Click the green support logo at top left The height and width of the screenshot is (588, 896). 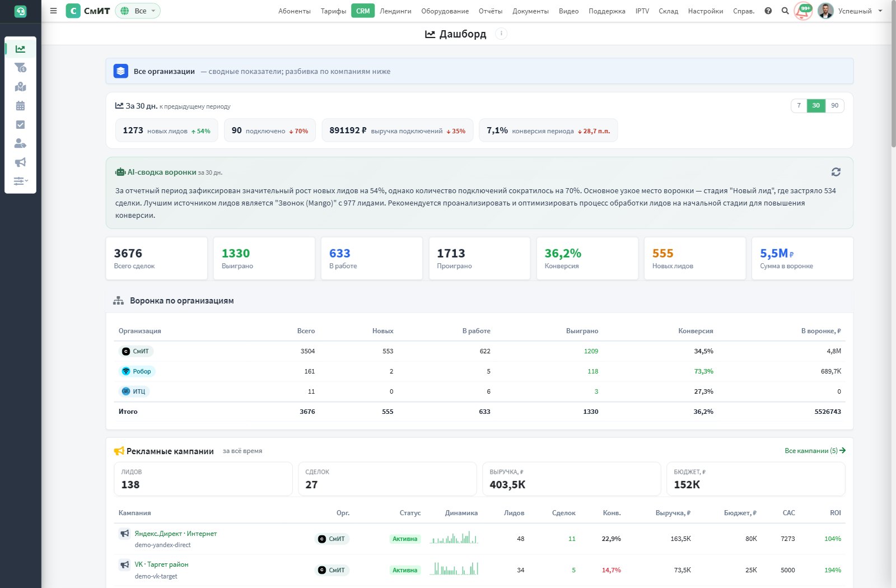coord(20,11)
